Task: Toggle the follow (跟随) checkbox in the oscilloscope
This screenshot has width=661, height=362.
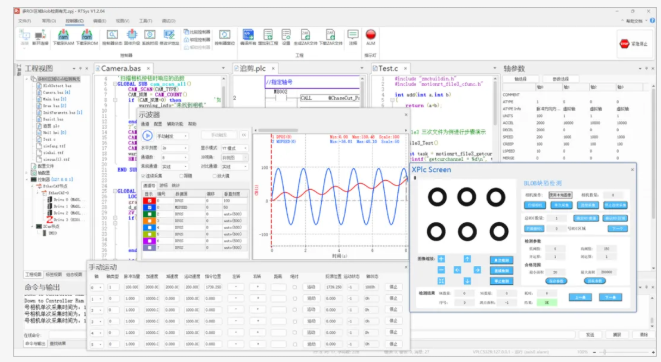Action: (x=182, y=176)
